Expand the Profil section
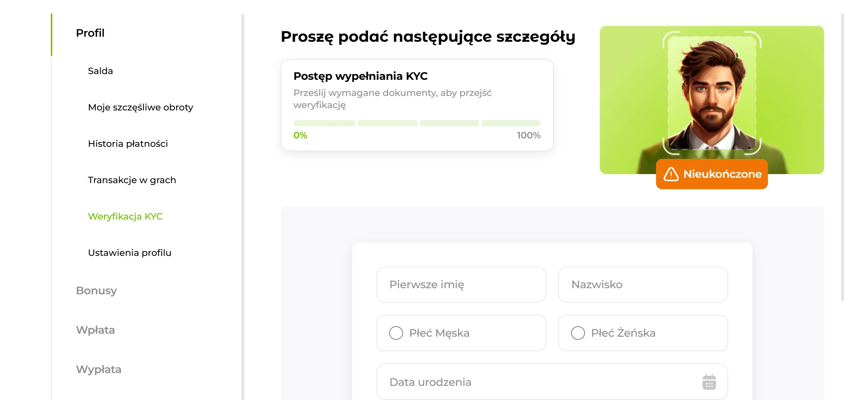The image size is (868, 400). [x=90, y=33]
